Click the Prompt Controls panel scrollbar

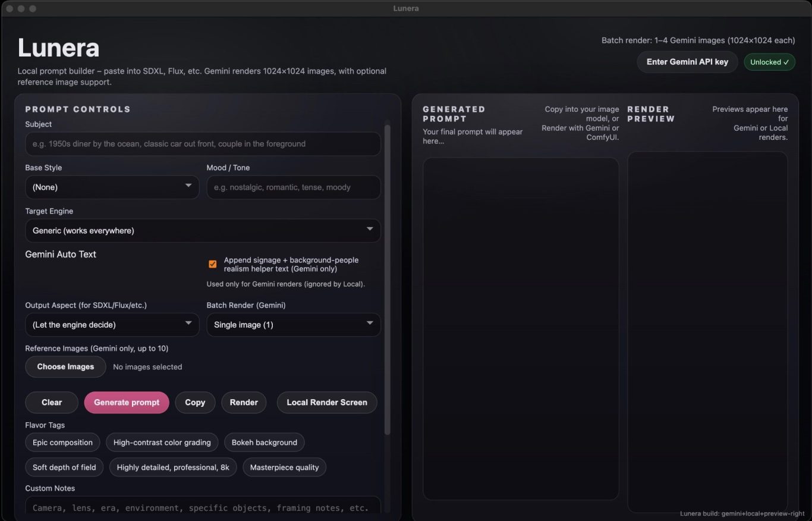coord(388,280)
